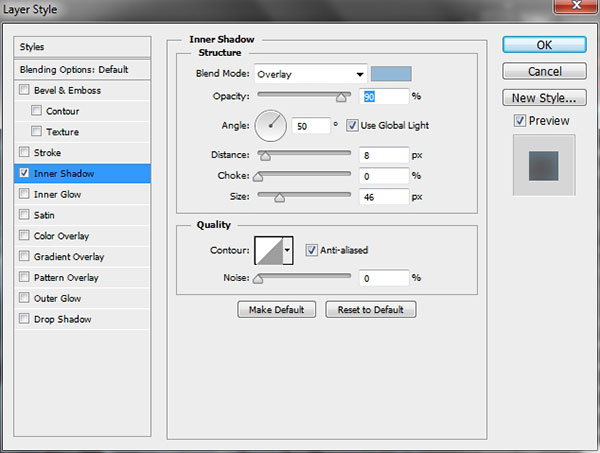Select the Satin list item label
The width and height of the screenshot is (600, 453).
pyautogui.click(x=44, y=215)
